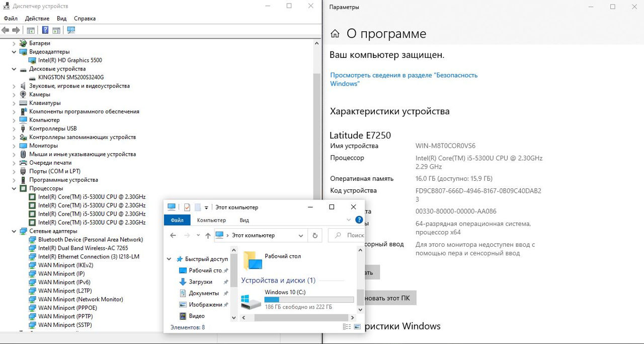This screenshot has width=644, height=344.
Task: Click the home icon in Settings
Action: click(x=335, y=34)
